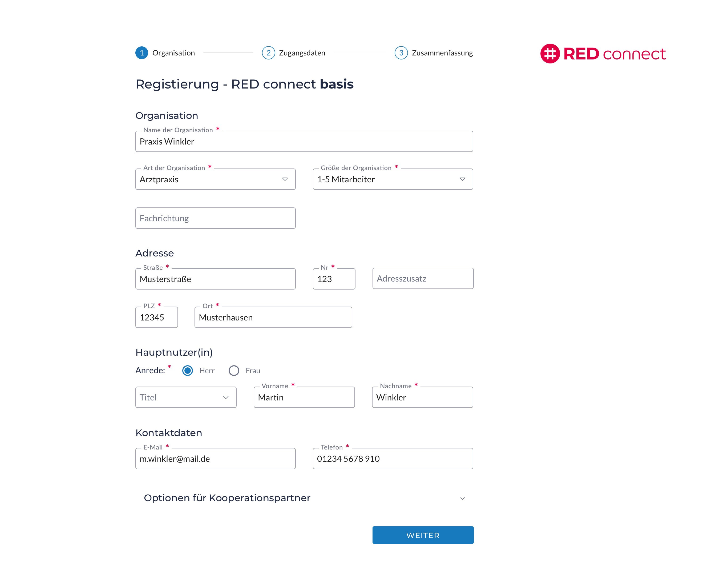Go to the Zugangsdaten step label

click(302, 53)
